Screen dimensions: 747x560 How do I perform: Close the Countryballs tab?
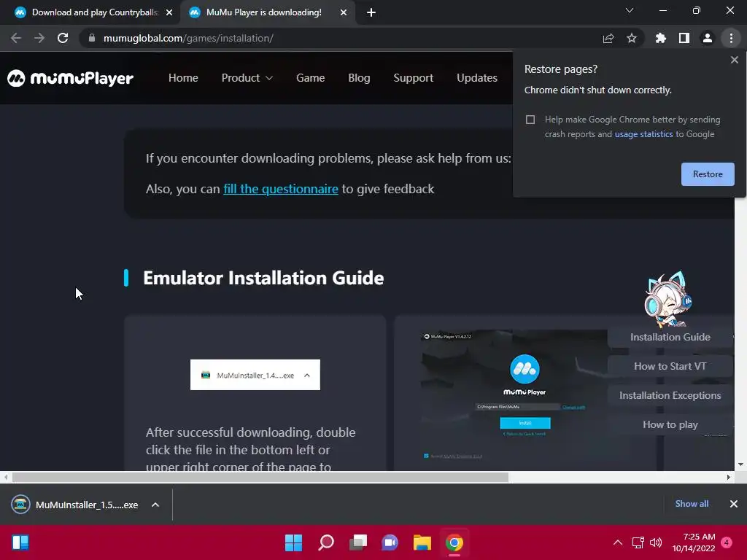pos(169,12)
